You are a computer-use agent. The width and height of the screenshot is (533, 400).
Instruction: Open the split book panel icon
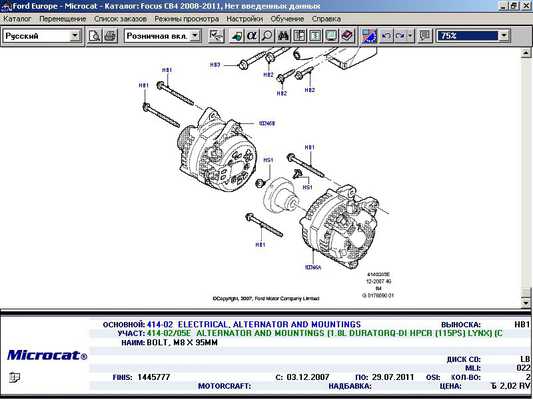pos(299,35)
